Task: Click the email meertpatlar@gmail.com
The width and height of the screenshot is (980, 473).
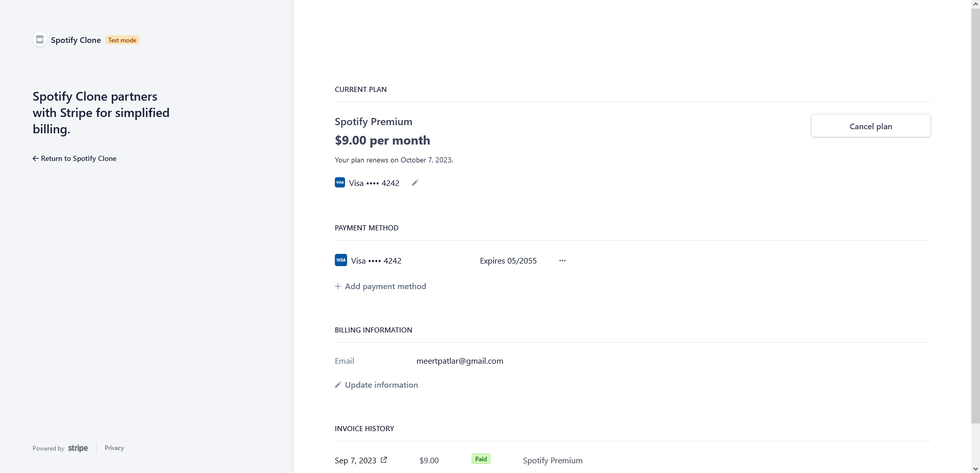Action: tap(460, 361)
